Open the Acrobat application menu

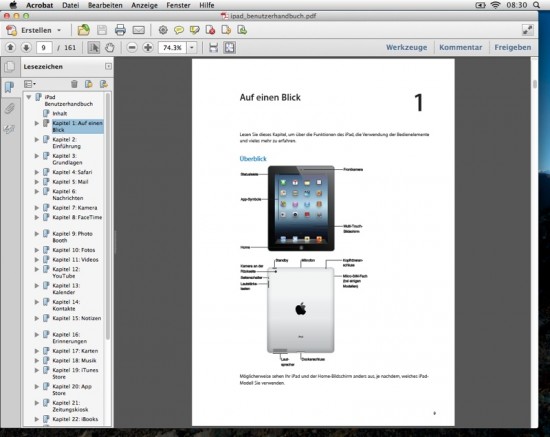(x=40, y=5)
